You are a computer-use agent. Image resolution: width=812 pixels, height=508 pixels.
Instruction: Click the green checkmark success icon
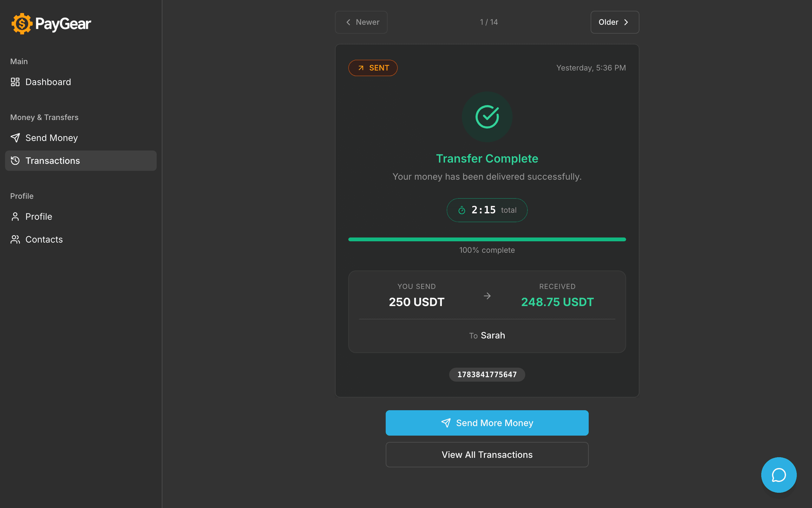click(x=487, y=117)
